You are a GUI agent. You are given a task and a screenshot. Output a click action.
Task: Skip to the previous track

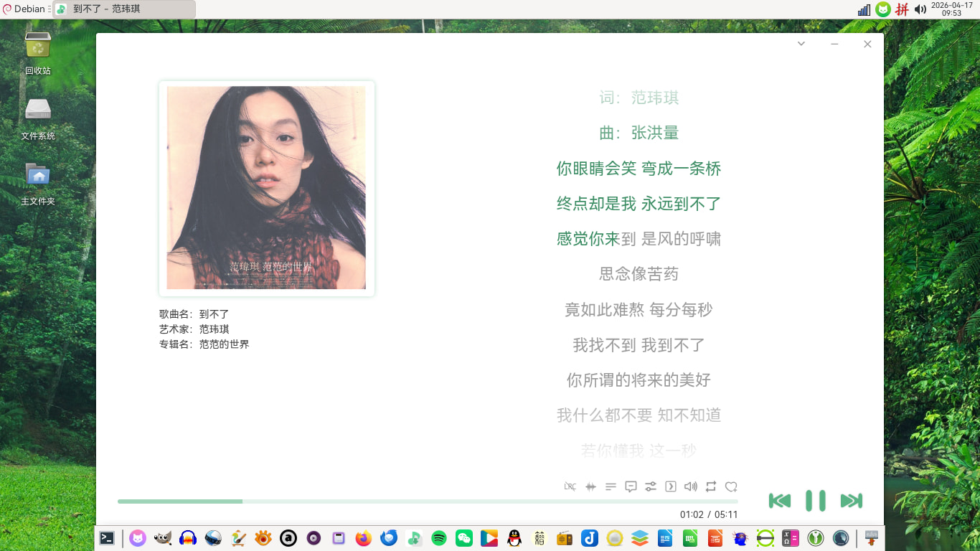780,501
